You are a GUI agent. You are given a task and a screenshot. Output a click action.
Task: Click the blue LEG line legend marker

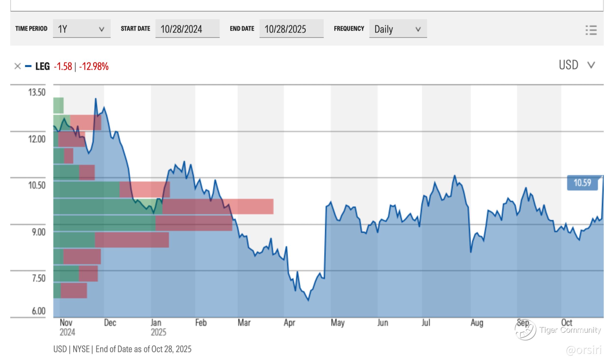(x=28, y=66)
